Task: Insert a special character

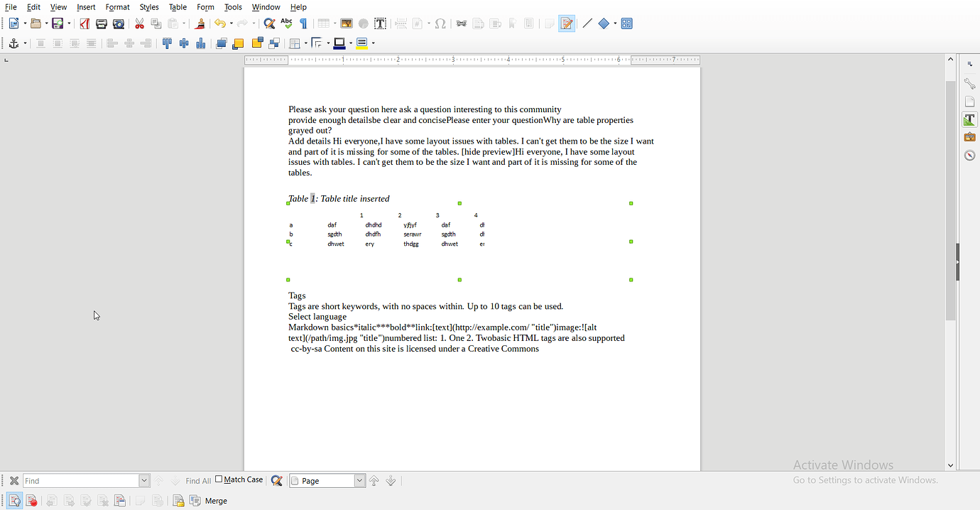Action: tap(440, 23)
